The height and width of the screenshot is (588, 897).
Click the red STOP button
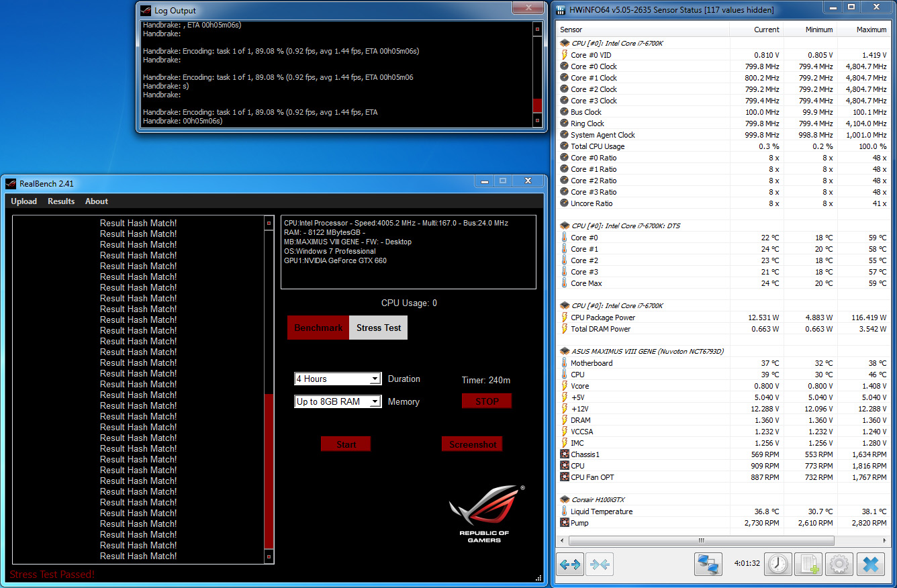pyautogui.click(x=487, y=401)
